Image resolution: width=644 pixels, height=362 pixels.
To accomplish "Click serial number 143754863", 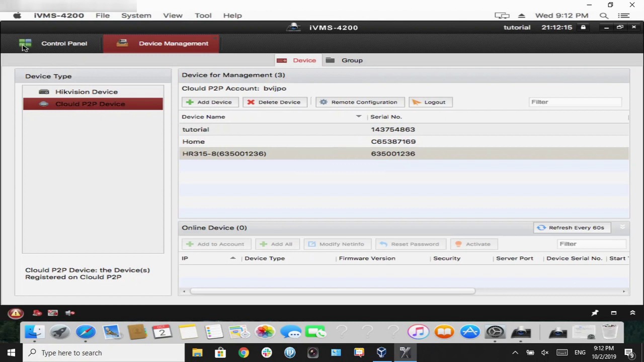I will coord(393,129).
